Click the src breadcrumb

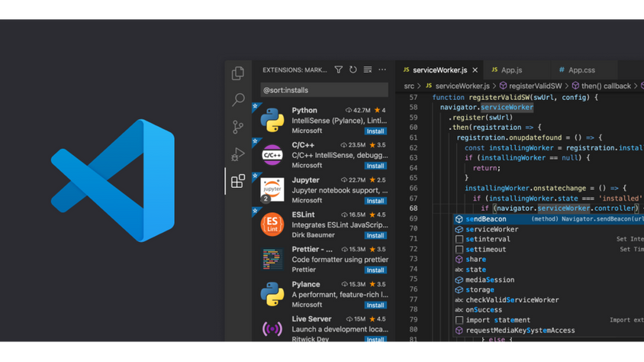(409, 86)
